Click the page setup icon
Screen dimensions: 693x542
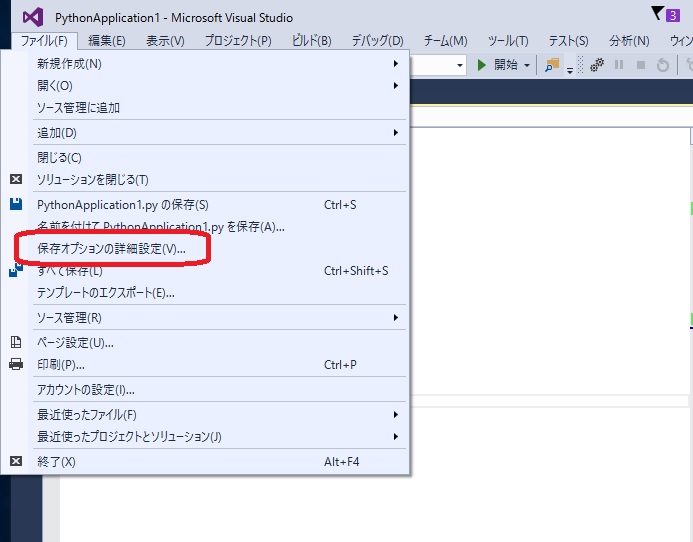[x=16, y=342]
